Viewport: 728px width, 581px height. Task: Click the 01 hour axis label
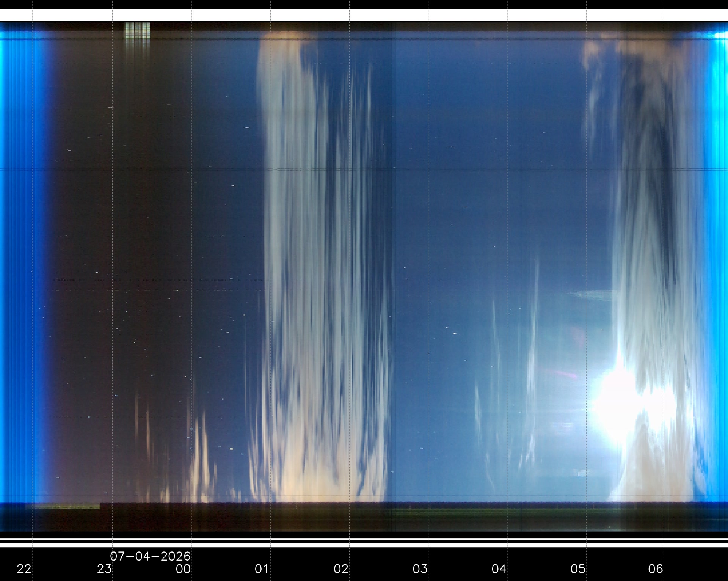click(x=262, y=569)
